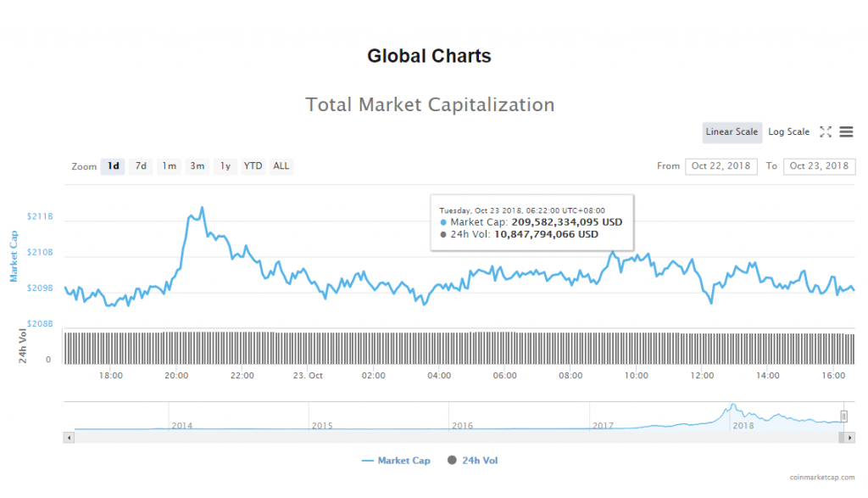Image resolution: width=868 pixels, height=498 pixels.
Task: Toggle Market Cap series in legend
Action: point(396,461)
